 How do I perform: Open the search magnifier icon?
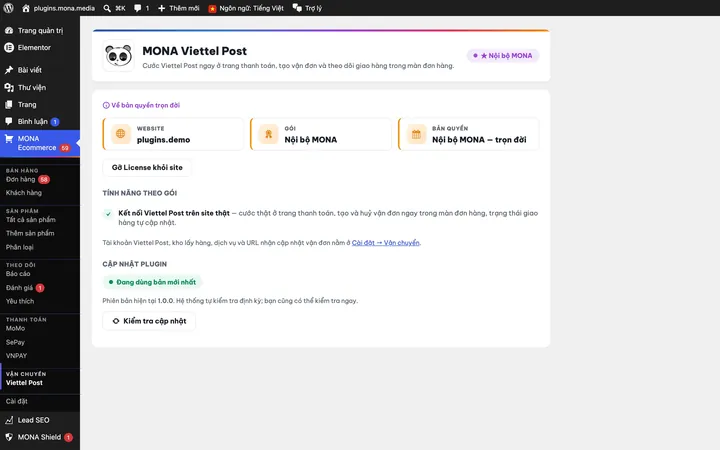click(x=107, y=8)
